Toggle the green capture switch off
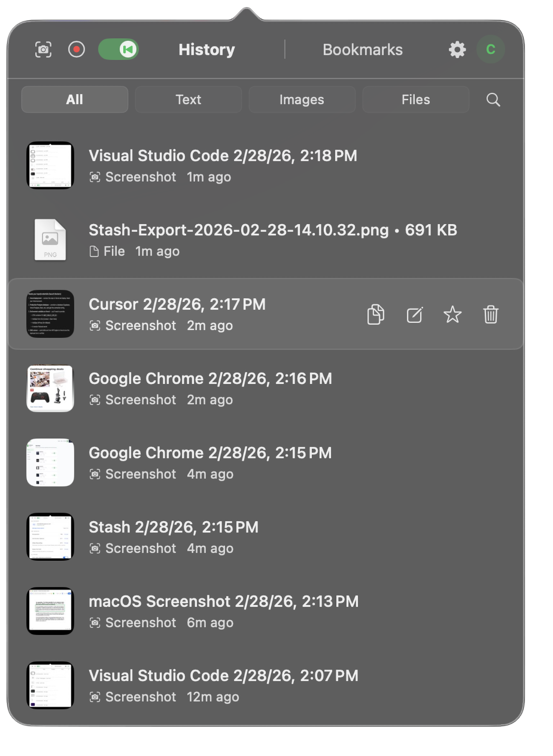 point(118,49)
